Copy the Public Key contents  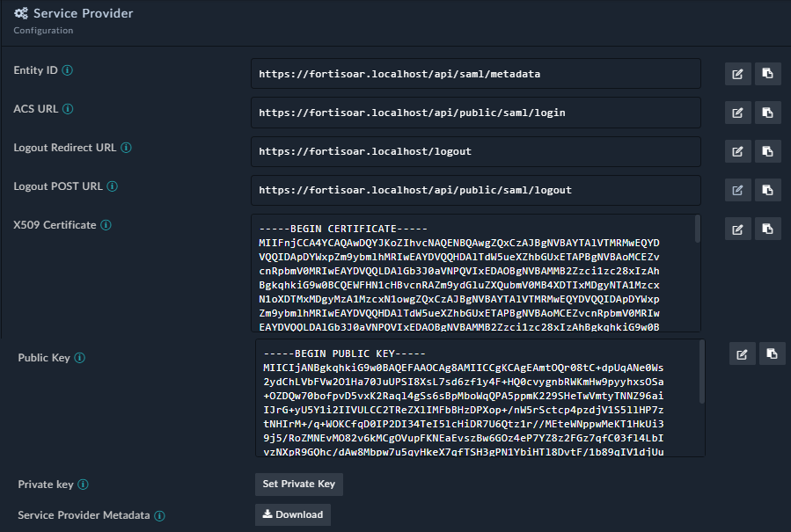click(772, 353)
